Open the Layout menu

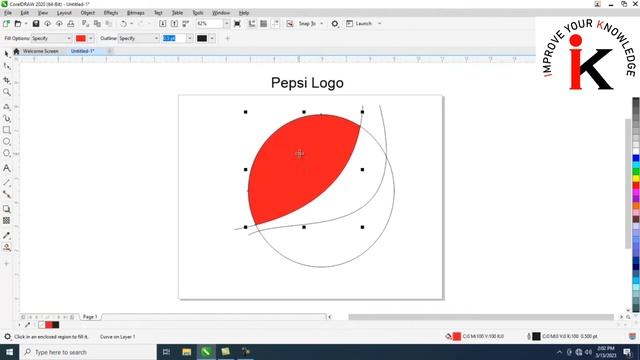(x=64, y=13)
